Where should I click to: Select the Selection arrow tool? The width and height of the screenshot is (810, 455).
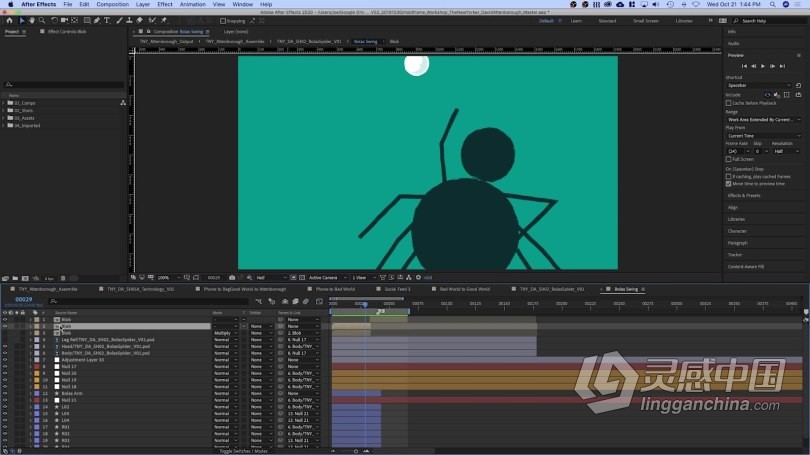pos(22,21)
